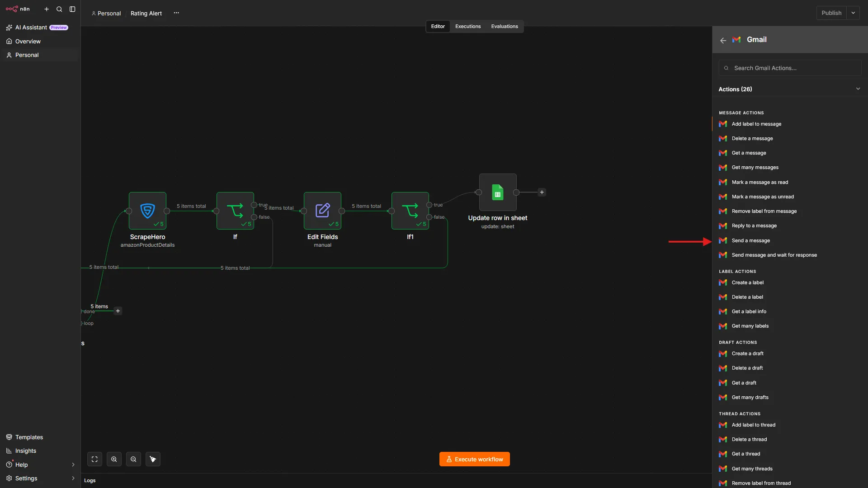868x488 pixels.
Task: Collapse sidebar using the panel toggle icon
Action: [72, 9]
